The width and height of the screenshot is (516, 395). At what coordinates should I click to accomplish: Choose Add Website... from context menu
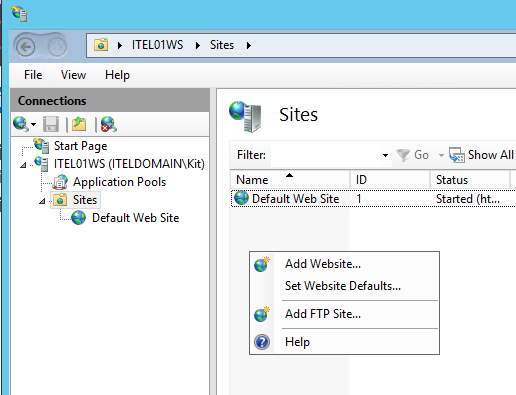point(344,264)
